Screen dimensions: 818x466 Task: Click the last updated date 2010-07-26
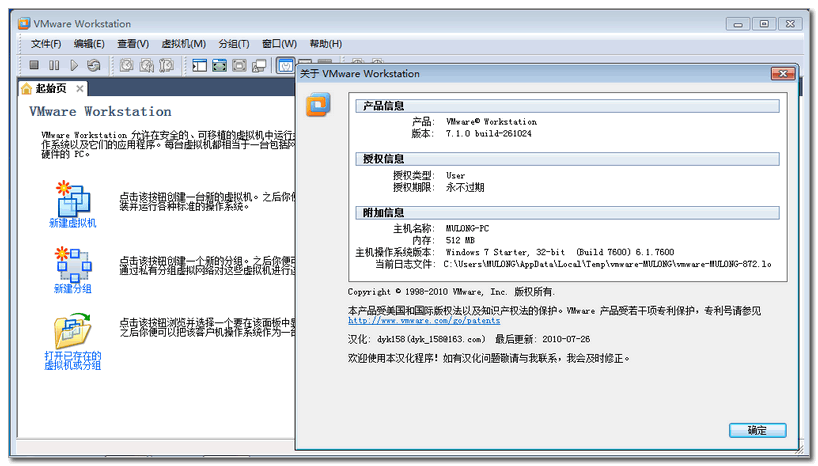pyautogui.click(x=566, y=339)
